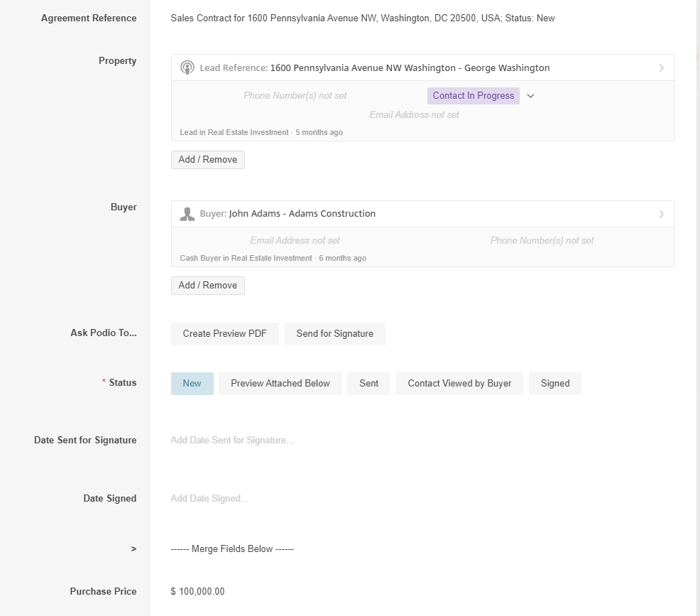
Task: Expand the Contact In Progress dropdown arrow
Action: coord(530,96)
